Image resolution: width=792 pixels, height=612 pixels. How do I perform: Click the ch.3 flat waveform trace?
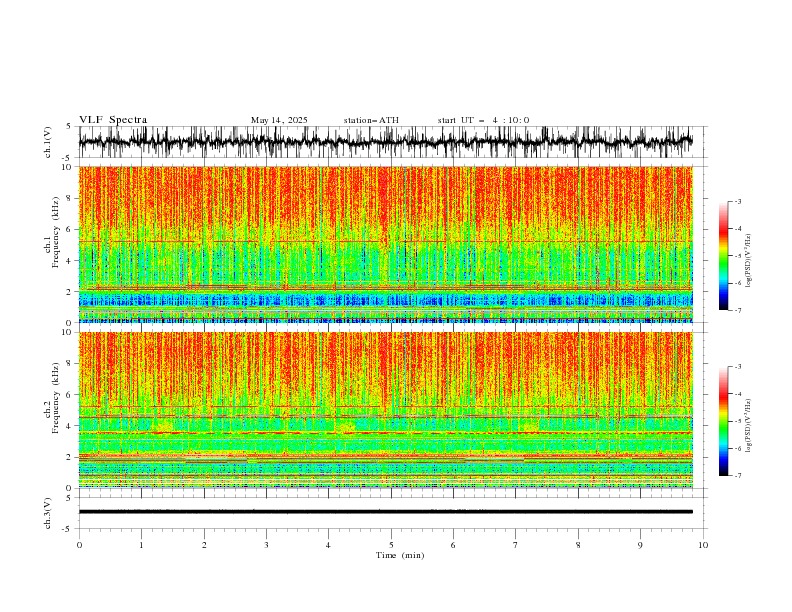[386, 512]
